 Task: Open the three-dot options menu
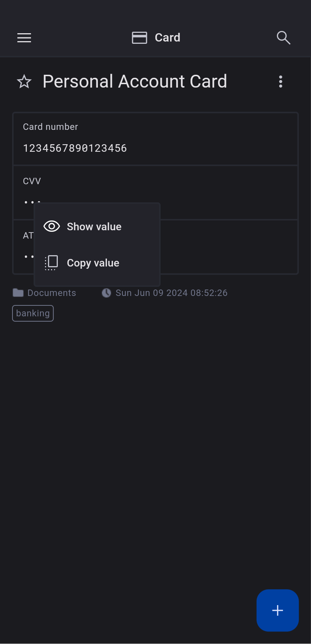[x=280, y=82]
